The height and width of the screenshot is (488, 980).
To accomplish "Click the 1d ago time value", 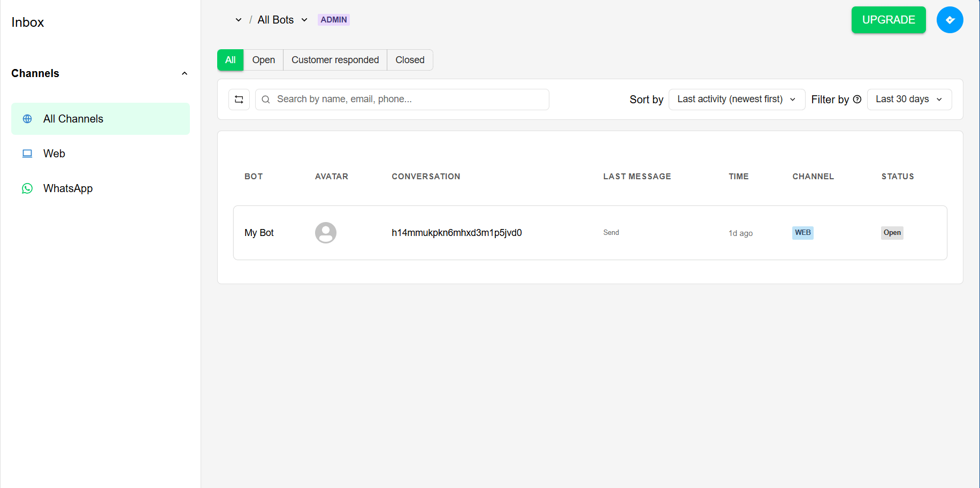I will click(x=740, y=233).
